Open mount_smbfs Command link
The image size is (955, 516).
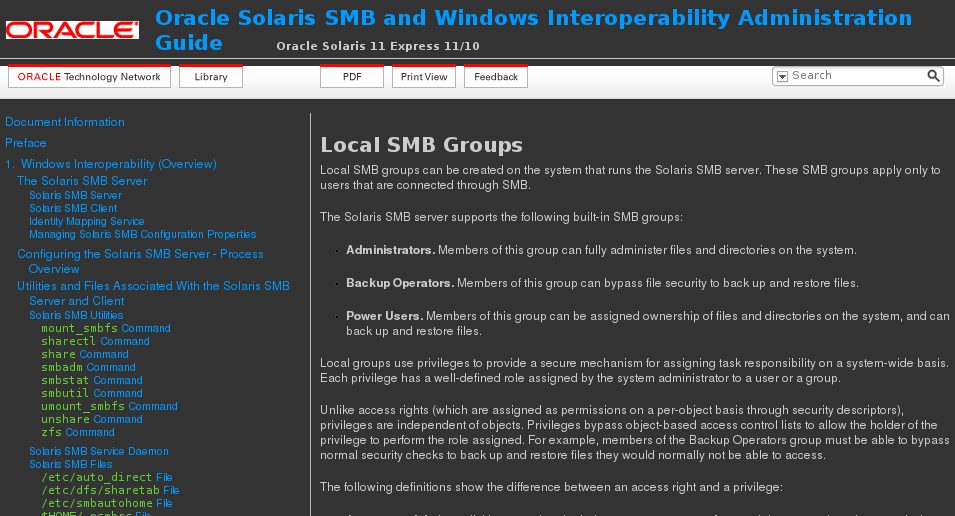click(106, 328)
